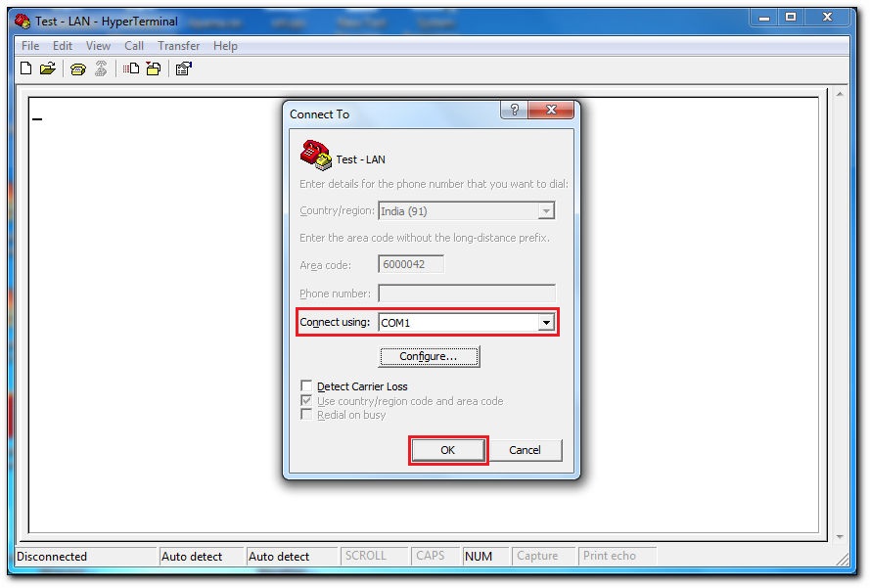Close the Connect To dialog

tap(550, 110)
